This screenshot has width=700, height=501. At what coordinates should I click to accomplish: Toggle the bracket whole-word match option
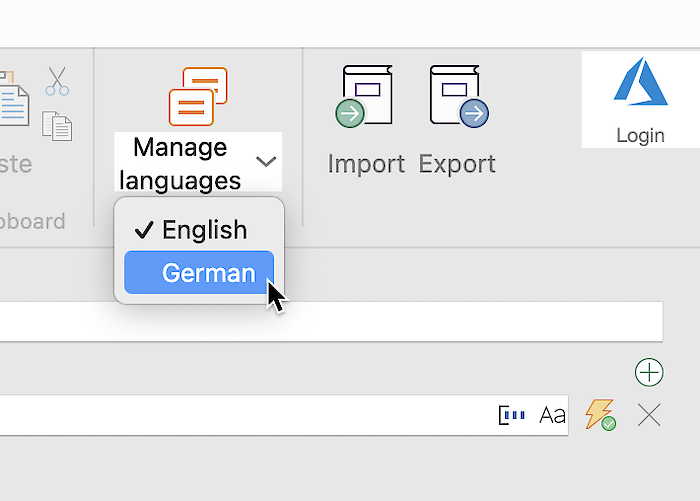[512, 416]
